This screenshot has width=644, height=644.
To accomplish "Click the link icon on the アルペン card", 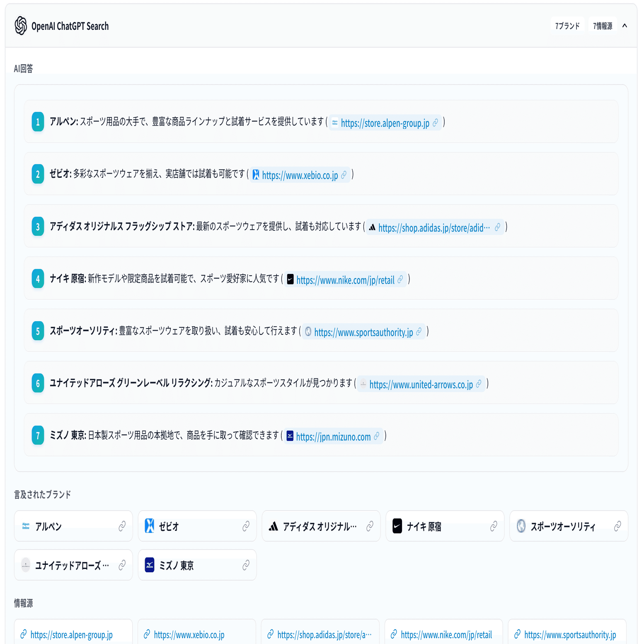I will point(122,526).
